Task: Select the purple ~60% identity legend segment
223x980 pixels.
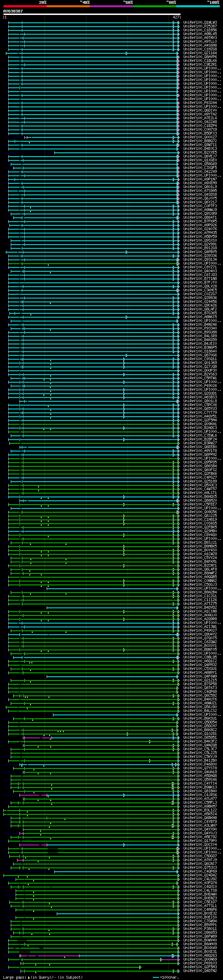Action: pyautogui.click(x=111, y=6)
